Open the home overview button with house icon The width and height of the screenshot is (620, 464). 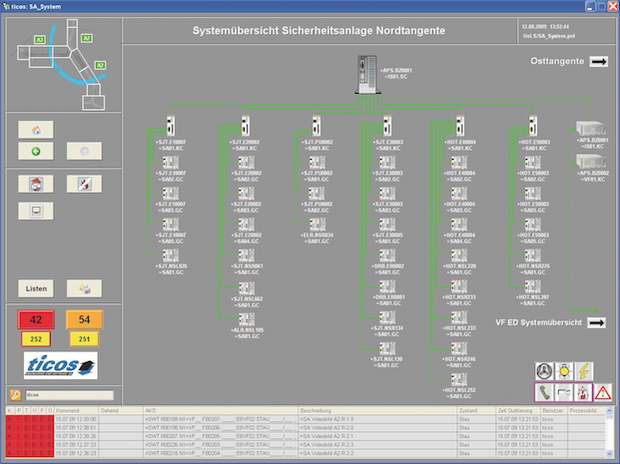(x=36, y=130)
